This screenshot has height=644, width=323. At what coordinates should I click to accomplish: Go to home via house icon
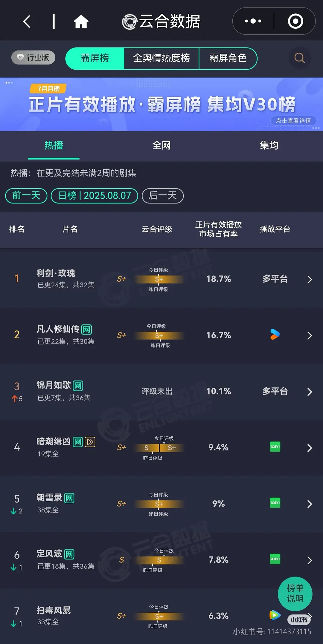[81, 22]
